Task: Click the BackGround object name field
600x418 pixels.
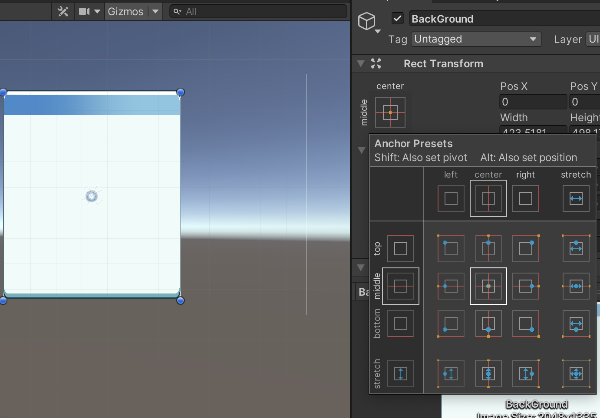Action: [x=504, y=19]
